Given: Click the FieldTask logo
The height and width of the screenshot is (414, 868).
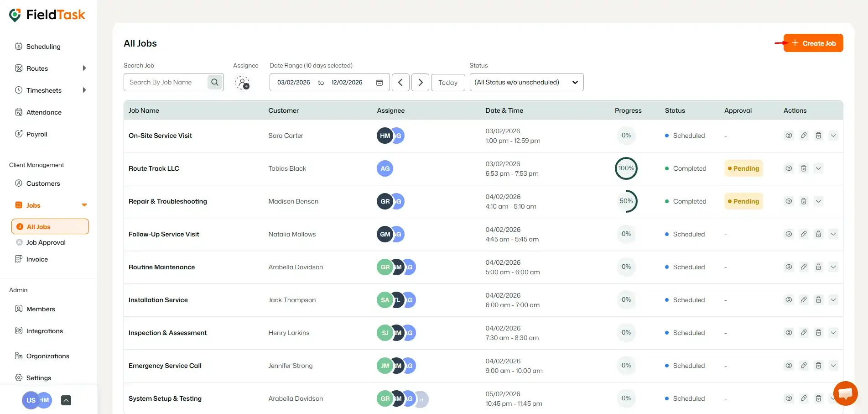Looking at the screenshot, I should coord(47,15).
